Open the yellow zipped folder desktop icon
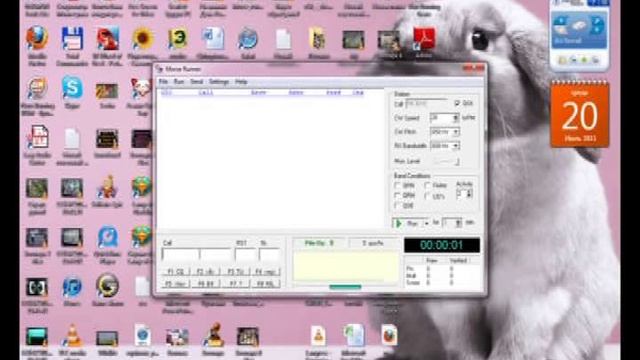The image size is (640, 360). pos(318,39)
